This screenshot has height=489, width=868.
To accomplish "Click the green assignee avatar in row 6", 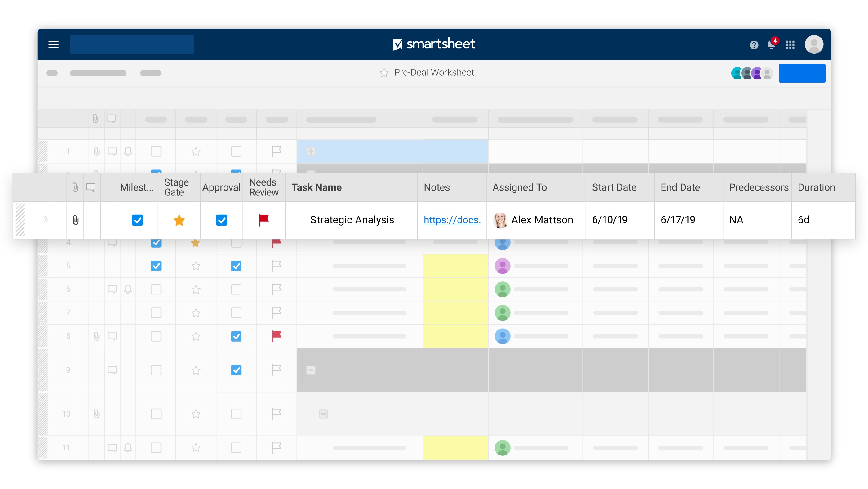I will (x=502, y=289).
